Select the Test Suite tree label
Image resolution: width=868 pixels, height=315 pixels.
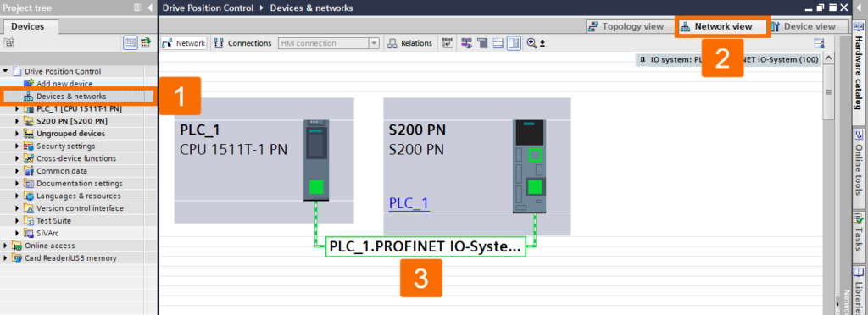pyautogui.click(x=53, y=220)
